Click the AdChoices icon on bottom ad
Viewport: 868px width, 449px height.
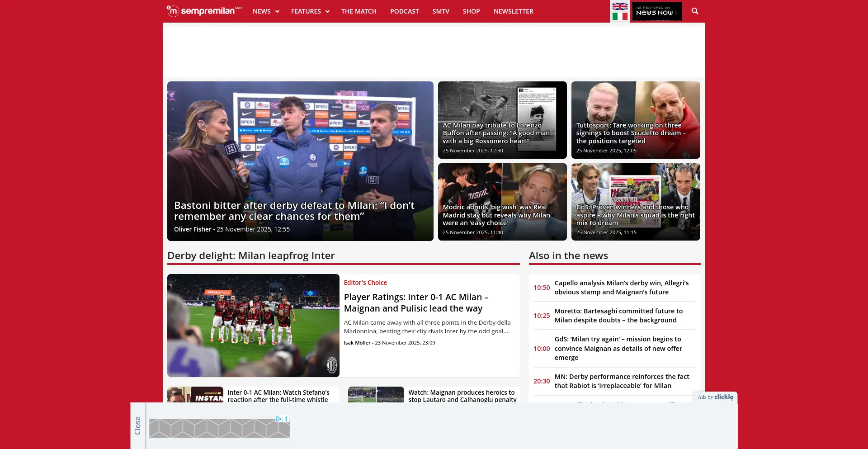pos(279,419)
